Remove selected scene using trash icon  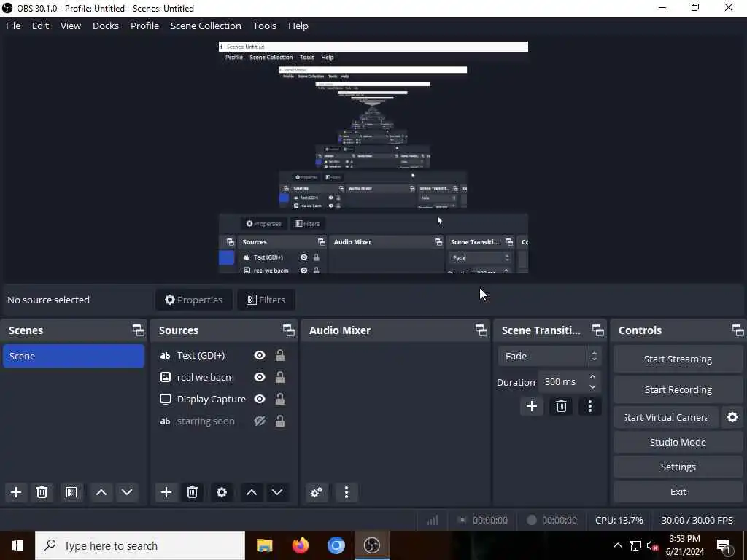pyautogui.click(x=42, y=492)
